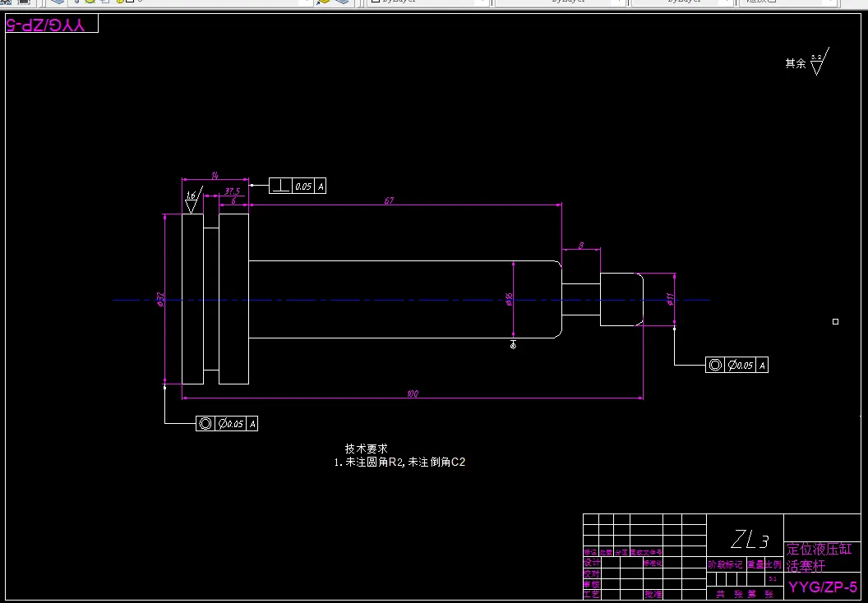This screenshot has width=868, height=603.
Task: Select datum letter A in perpendicularity frame
Action: pyautogui.click(x=321, y=186)
